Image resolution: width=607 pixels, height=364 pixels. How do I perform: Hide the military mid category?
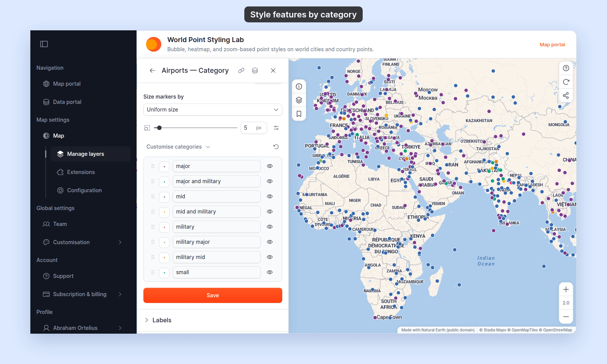(270, 257)
